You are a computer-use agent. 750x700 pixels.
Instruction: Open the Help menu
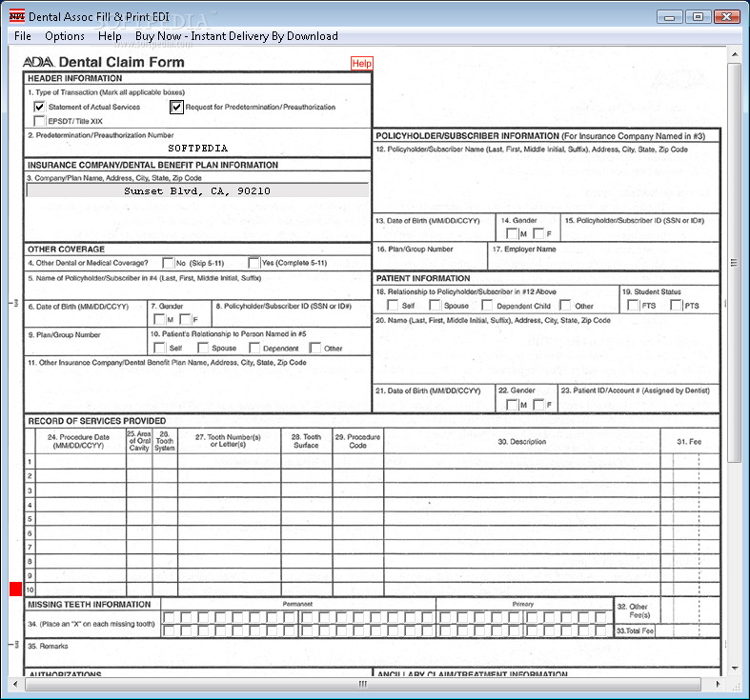tap(110, 36)
